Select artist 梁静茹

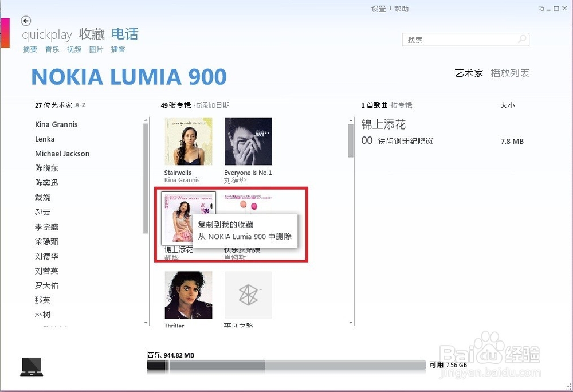(x=46, y=241)
